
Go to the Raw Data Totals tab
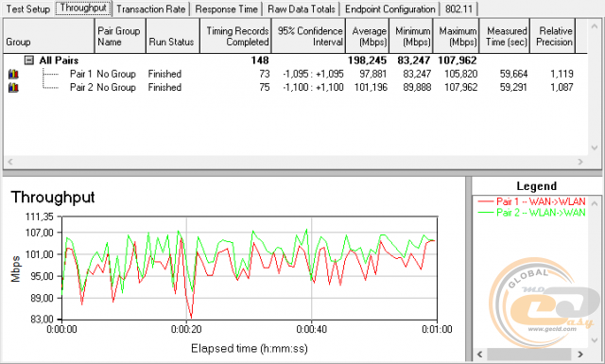pos(302,9)
